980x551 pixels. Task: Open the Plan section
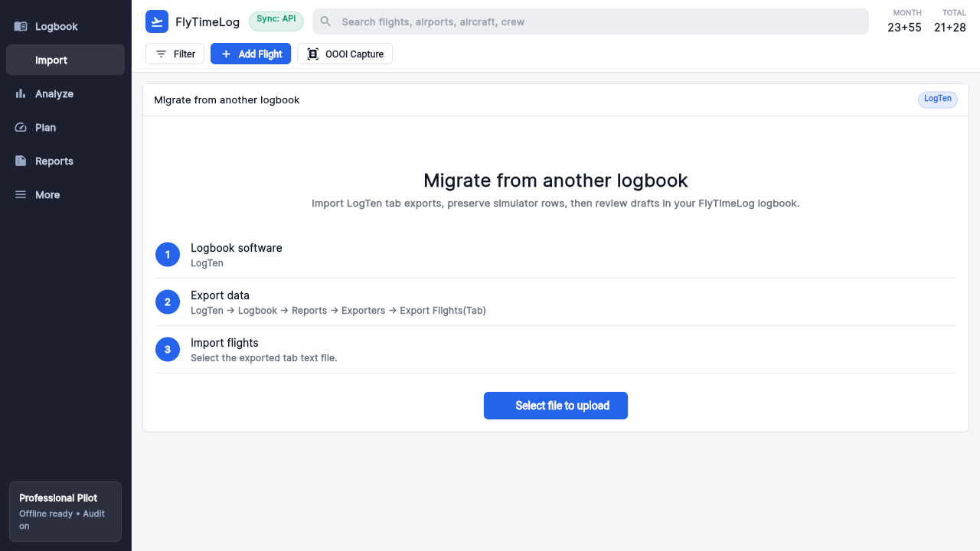click(65, 127)
